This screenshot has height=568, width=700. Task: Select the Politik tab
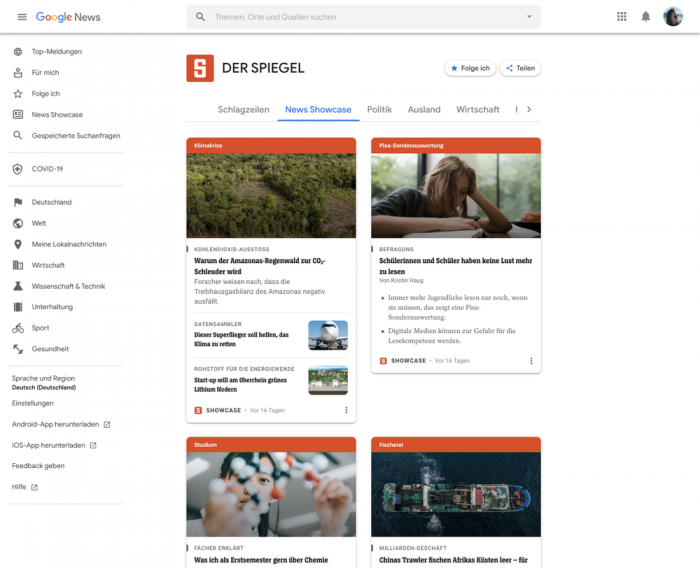tap(379, 110)
